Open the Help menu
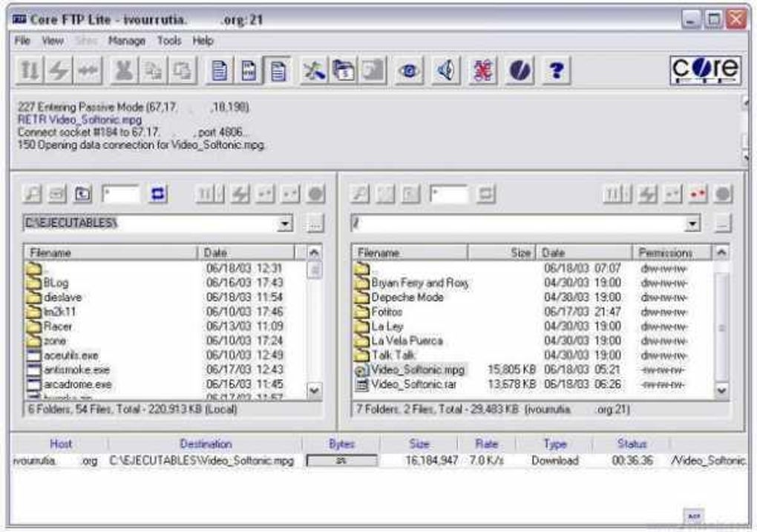The height and width of the screenshot is (532, 757). click(203, 41)
